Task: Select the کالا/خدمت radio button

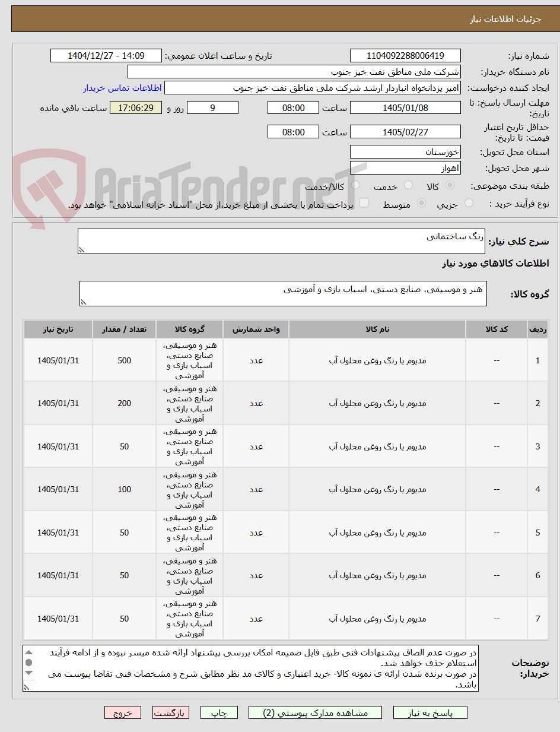Action: point(355,186)
